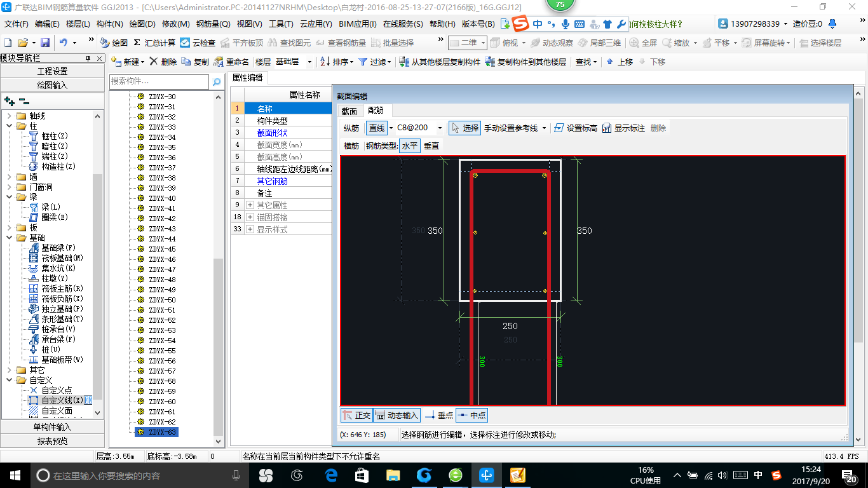Click the undo arrow icon

(64, 43)
